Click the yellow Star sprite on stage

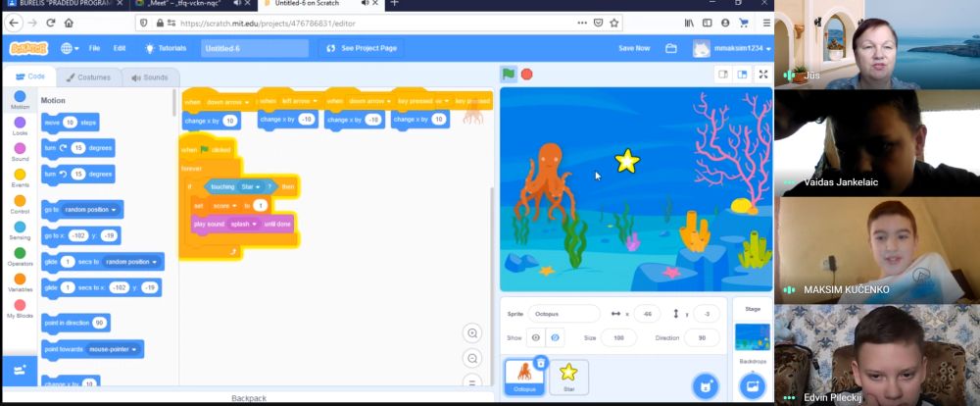click(x=627, y=161)
